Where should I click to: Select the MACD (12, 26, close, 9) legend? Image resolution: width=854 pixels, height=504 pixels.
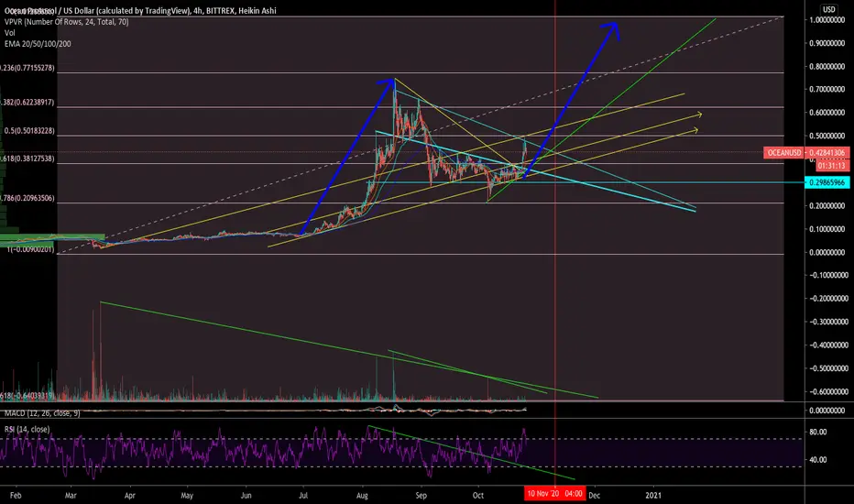[x=42, y=413]
